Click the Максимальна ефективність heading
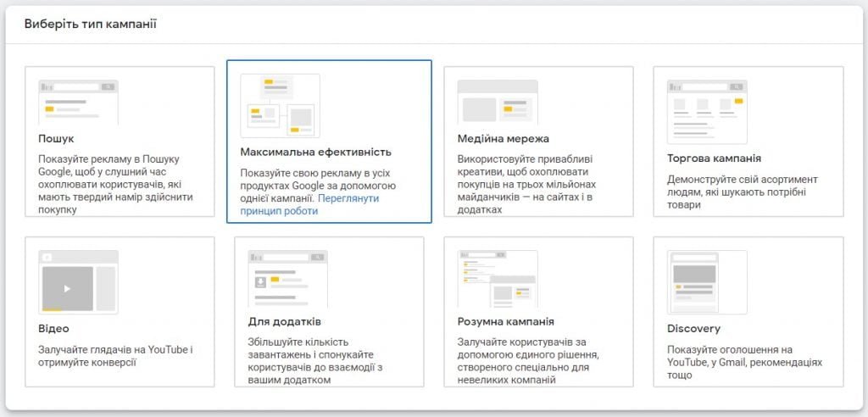 (x=315, y=152)
